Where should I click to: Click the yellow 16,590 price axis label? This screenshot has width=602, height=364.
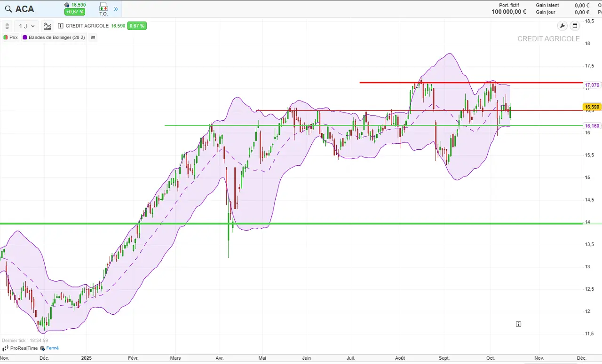tap(592, 107)
